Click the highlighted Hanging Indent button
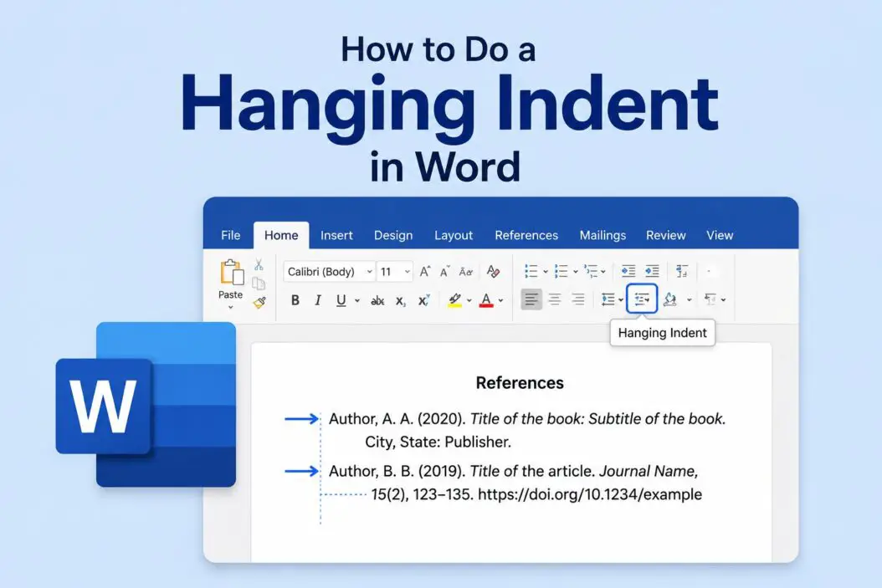Image resolution: width=882 pixels, height=588 pixels. (642, 299)
